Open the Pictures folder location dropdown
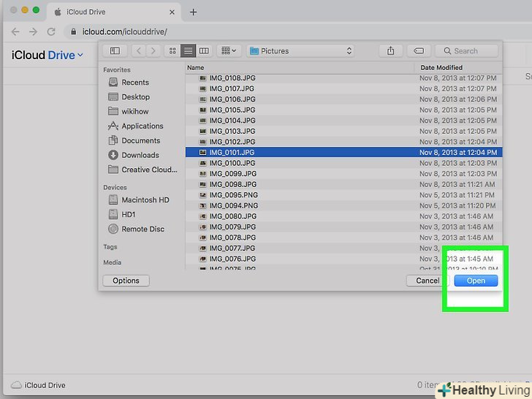The width and height of the screenshot is (532, 399). 300,51
